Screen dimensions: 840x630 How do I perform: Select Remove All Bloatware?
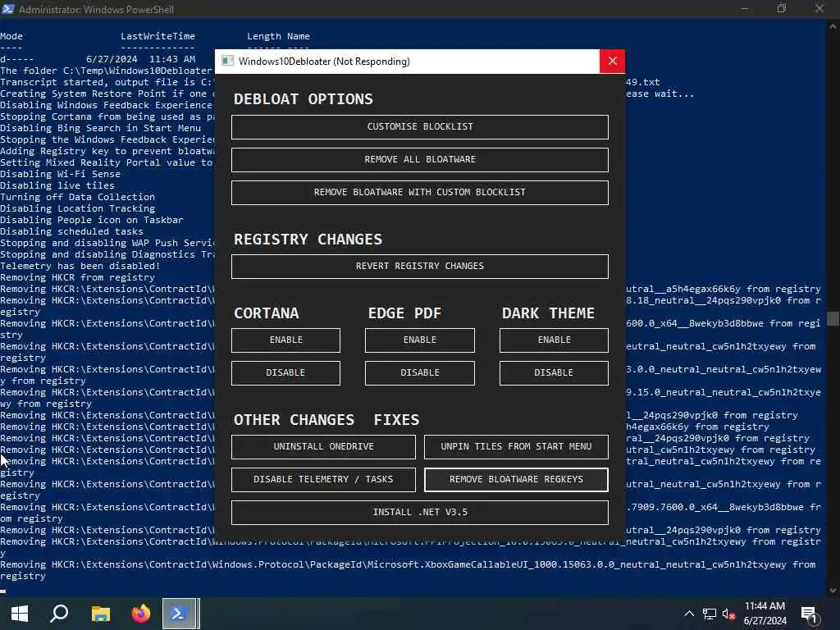click(x=419, y=160)
